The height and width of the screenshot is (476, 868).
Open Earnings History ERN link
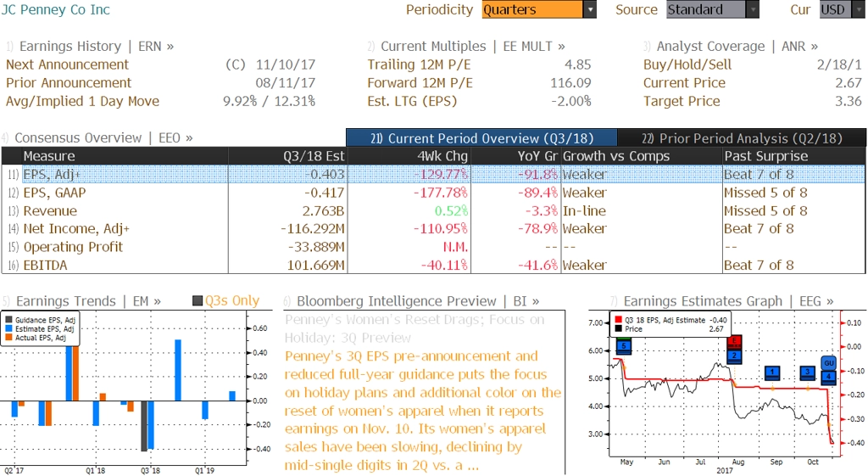pos(97,46)
